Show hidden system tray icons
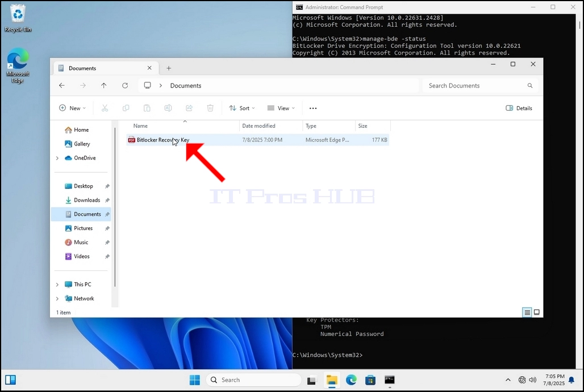 (x=508, y=380)
